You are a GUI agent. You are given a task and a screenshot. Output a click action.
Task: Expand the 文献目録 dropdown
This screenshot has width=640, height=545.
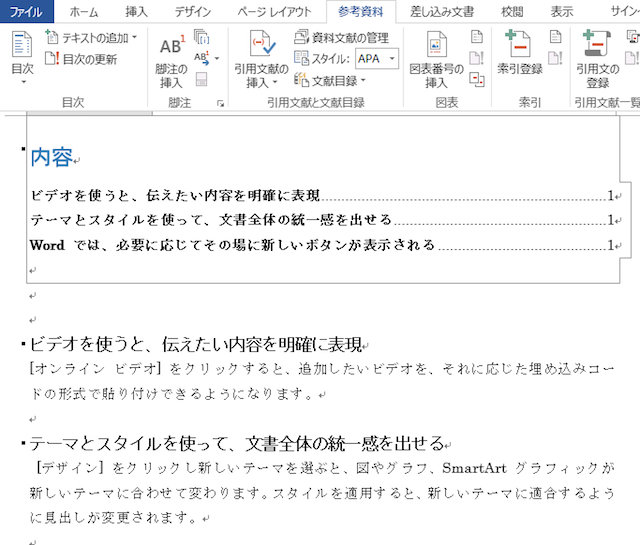(331, 80)
